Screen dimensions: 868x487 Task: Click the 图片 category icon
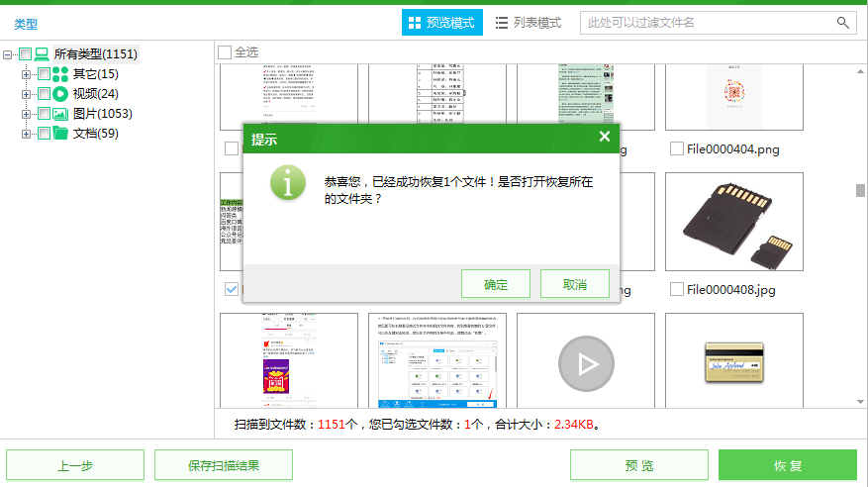(x=60, y=114)
